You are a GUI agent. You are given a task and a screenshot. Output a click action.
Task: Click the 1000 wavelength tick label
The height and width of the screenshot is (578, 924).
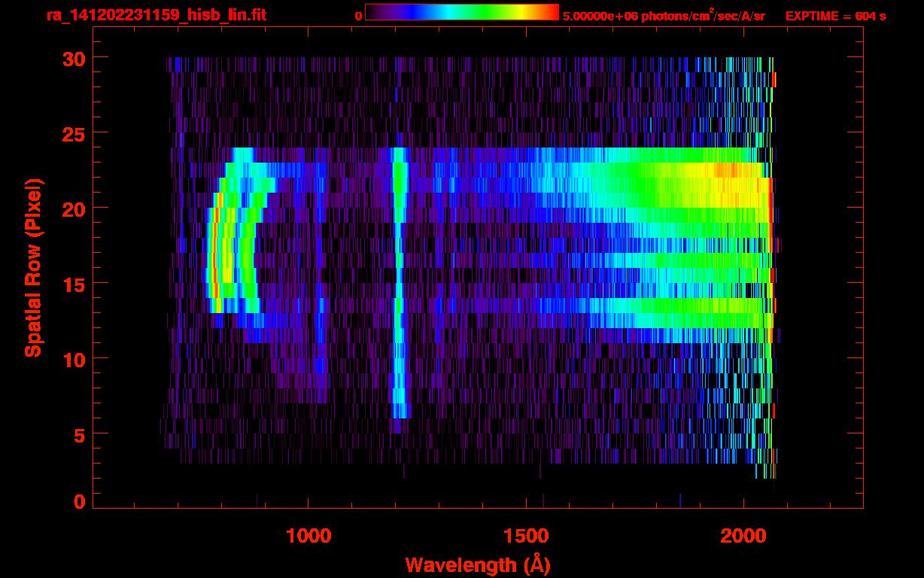309,536
